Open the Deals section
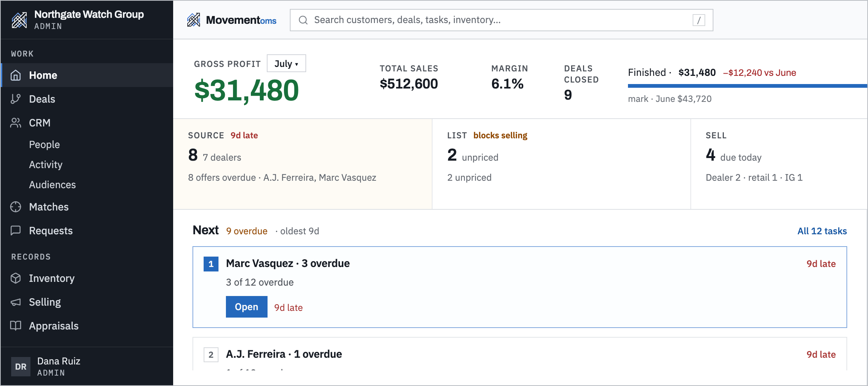This screenshot has height=386, width=868. (87, 99)
